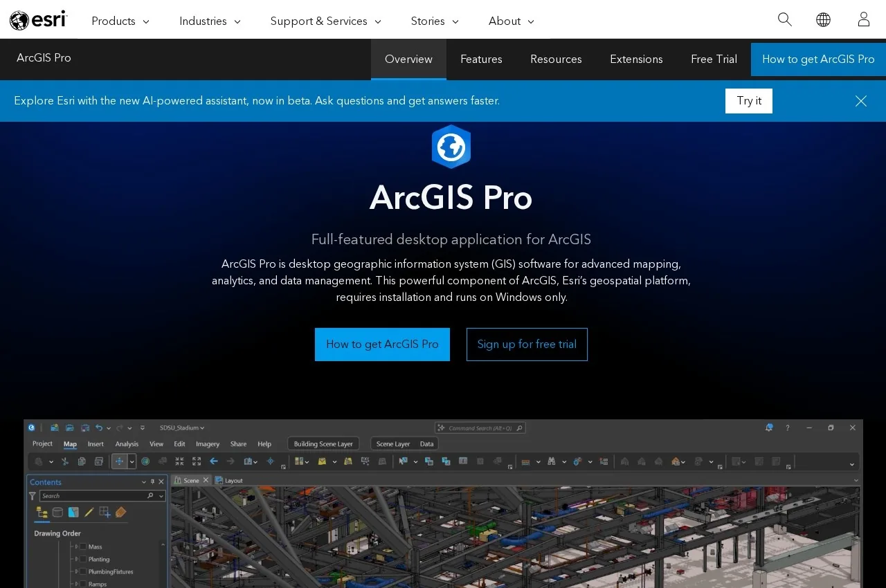Expand the Industries menu

click(210, 21)
